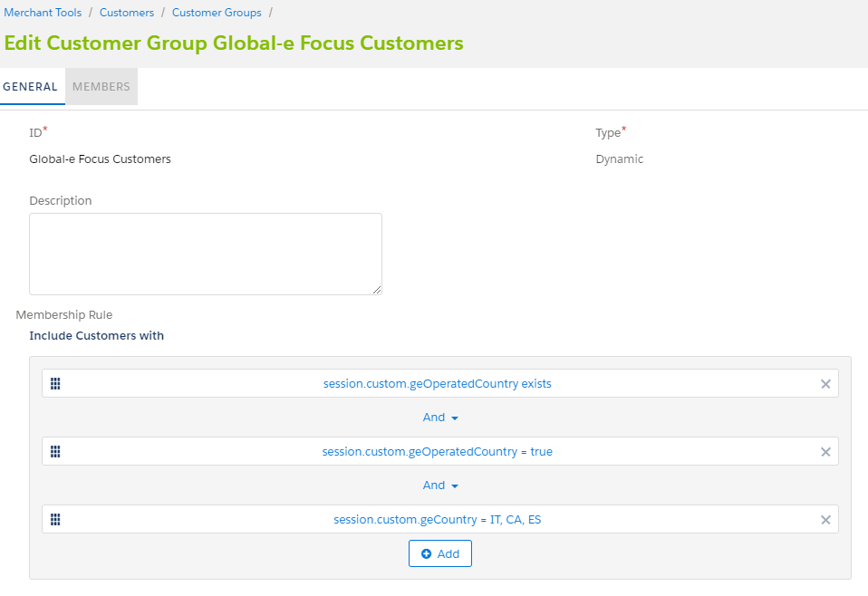Switch to the Members tab
Screen dimensions: 868x596
coord(101,86)
